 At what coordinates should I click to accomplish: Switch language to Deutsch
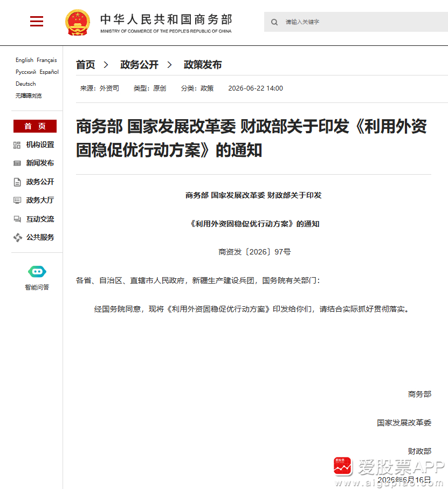[x=25, y=84]
